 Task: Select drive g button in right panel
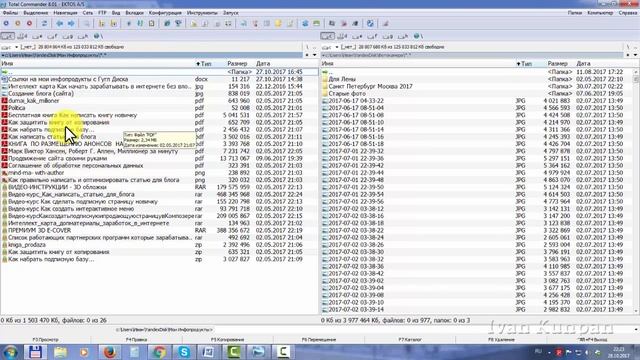pos(388,36)
